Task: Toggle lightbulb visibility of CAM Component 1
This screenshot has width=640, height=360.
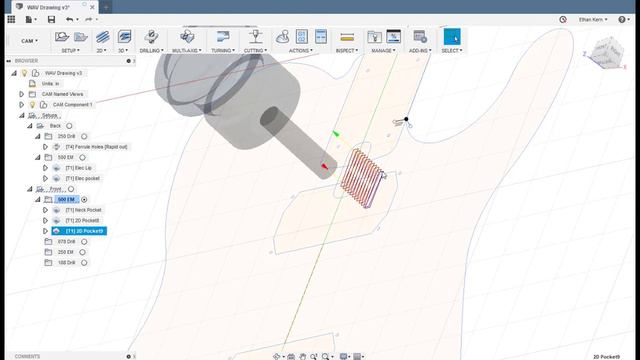Action: [x=32, y=105]
